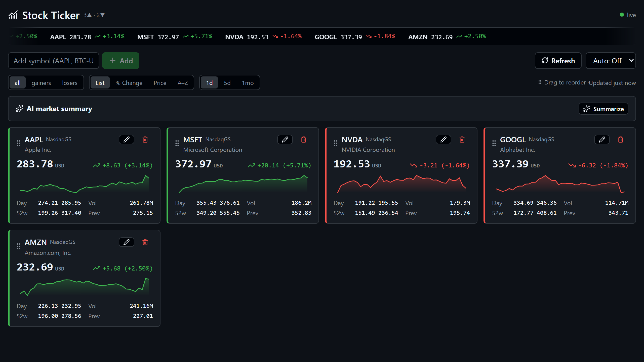Edit the NVDA card with pencil icon
This screenshot has width=644, height=362.
pos(444,140)
